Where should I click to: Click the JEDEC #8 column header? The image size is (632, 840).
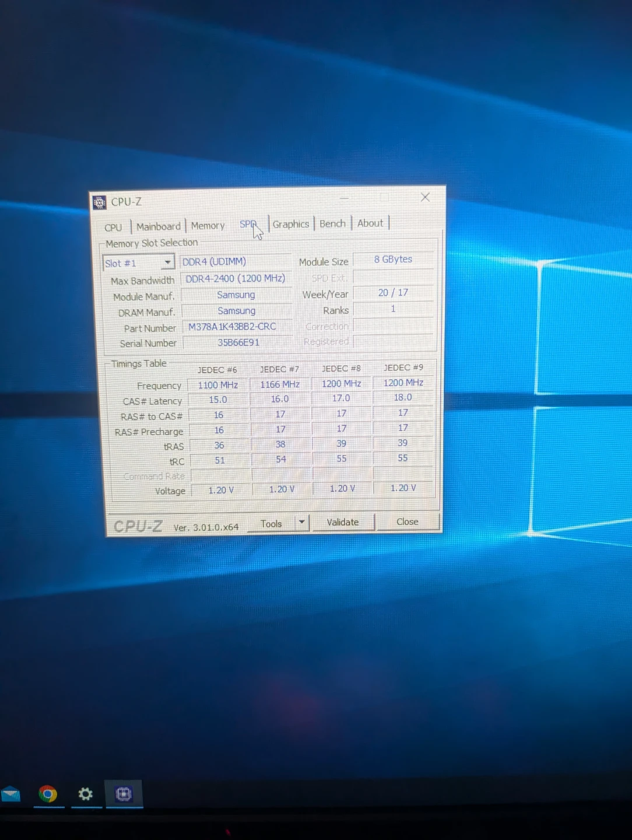(x=341, y=368)
